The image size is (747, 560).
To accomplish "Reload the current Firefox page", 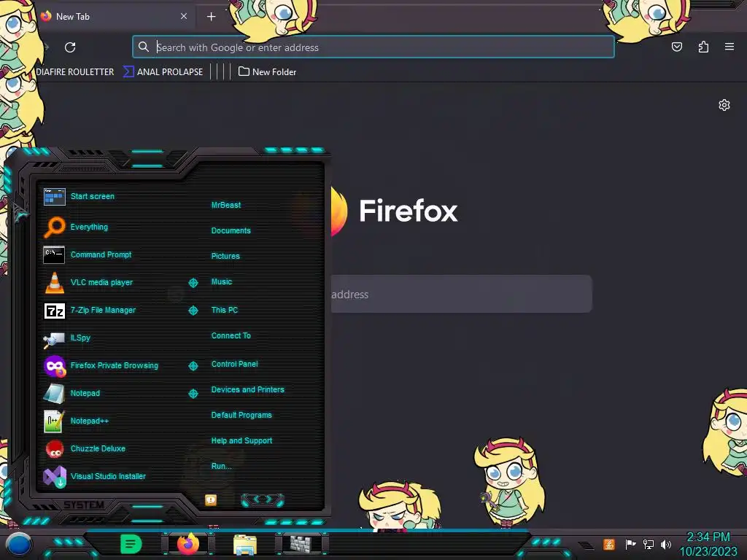I will [70, 47].
